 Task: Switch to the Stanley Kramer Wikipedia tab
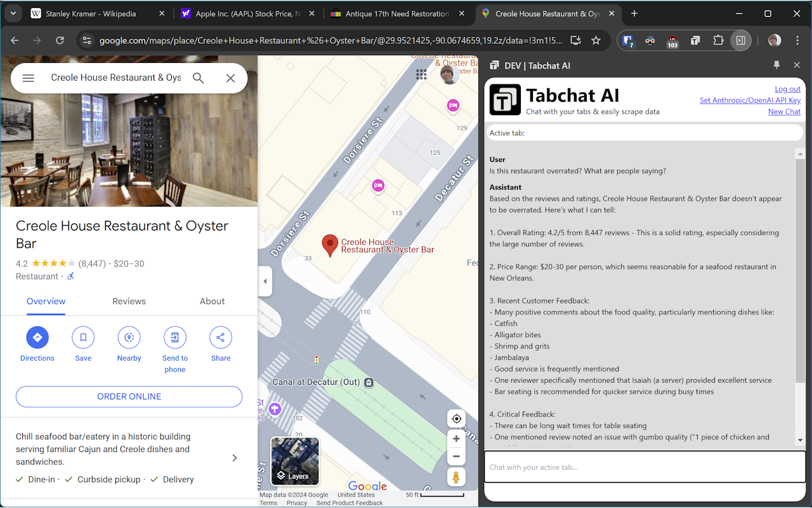pos(92,13)
